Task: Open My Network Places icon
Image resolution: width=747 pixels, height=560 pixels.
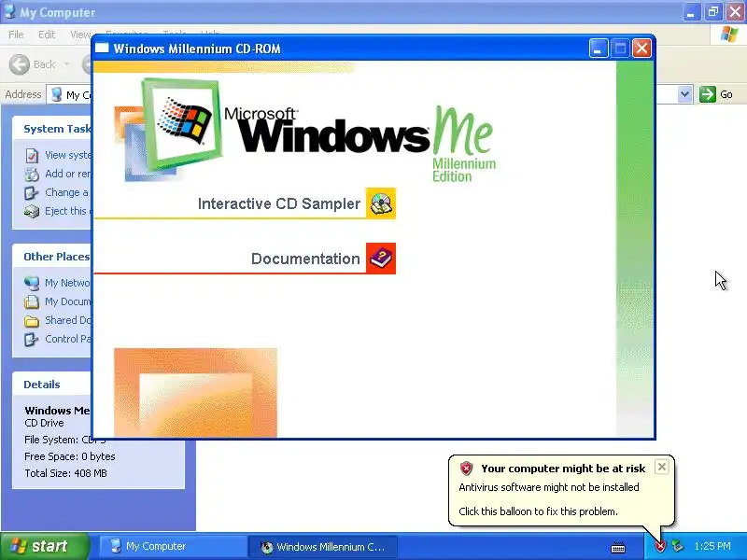Action: (32, 284)
